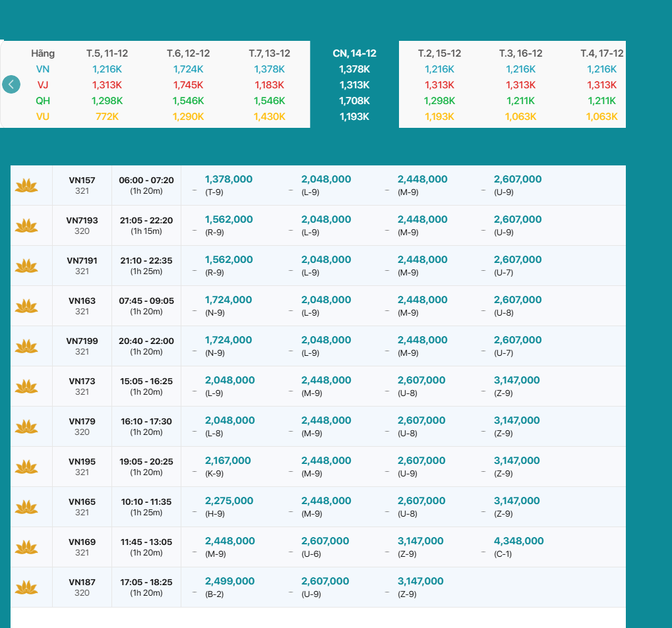This screenshot has height=628, width=672.
Task: Click the previous dates arrow button
Action: click(x=11, y=84)
